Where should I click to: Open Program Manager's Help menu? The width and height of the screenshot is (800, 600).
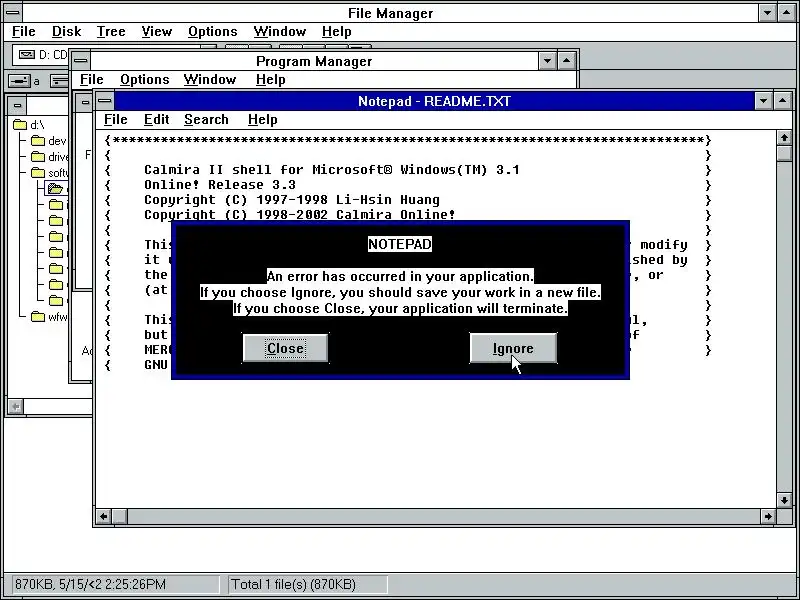click(x=270, y=80)
